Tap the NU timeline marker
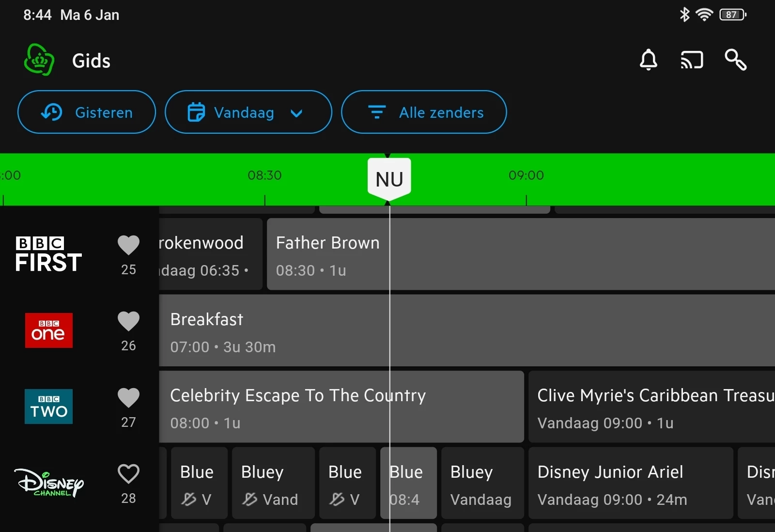 pos(389,179)
